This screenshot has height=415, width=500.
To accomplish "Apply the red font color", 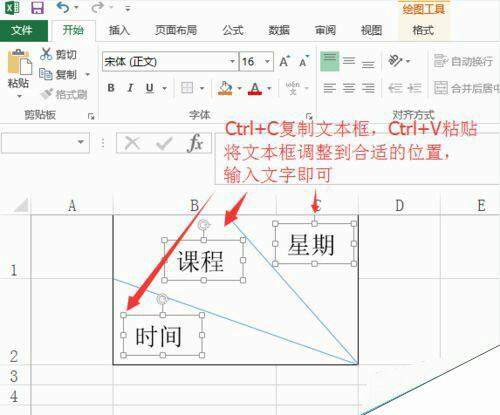I will point(255,88).
